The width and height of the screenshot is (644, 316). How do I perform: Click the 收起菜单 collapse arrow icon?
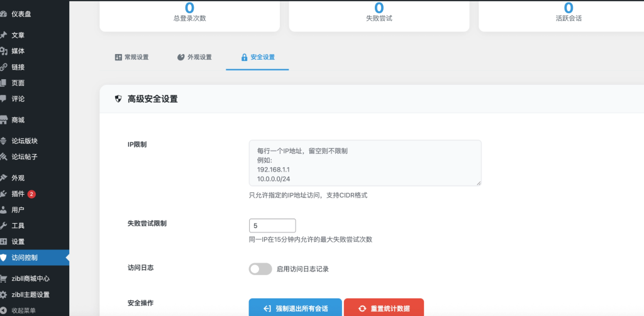tap(3, 310)
